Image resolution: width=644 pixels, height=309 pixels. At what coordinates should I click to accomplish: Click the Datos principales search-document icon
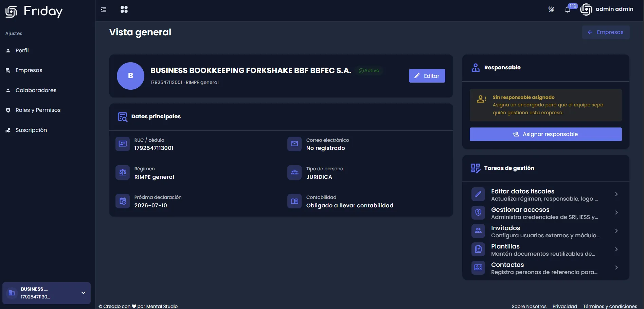pyautogui.click(x=123, y=117)
